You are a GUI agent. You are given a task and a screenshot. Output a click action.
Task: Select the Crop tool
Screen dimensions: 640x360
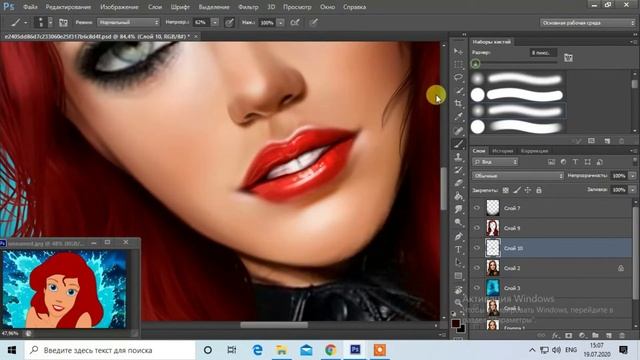pyautogui.click(x=458, y=104)
